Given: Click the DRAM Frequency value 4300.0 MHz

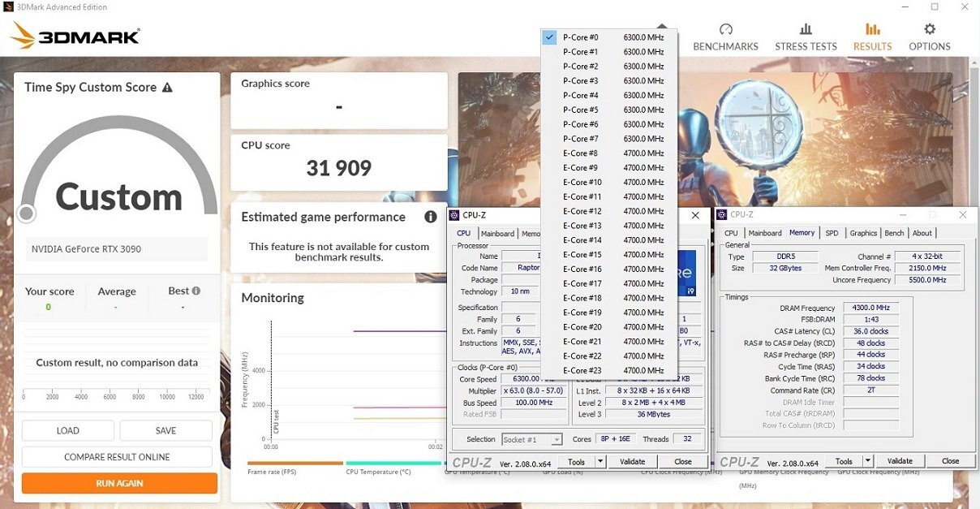Looking at the screenshot, I should (871, 308).
